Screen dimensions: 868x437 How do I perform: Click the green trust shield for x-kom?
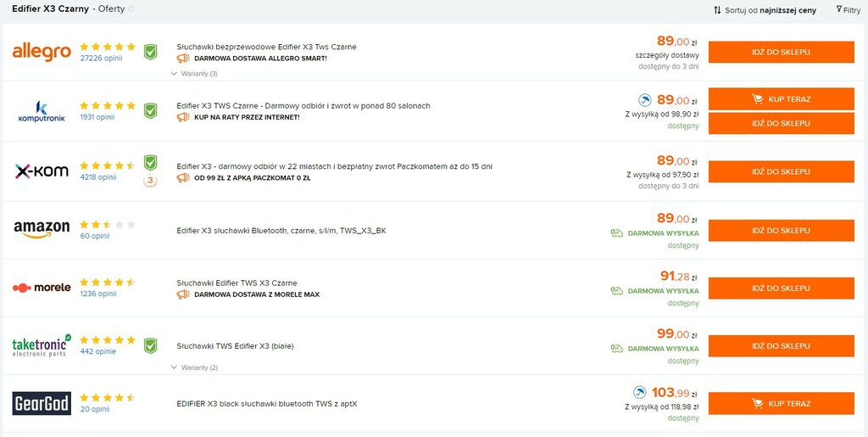pyautogui.click(x=150, y=162)
